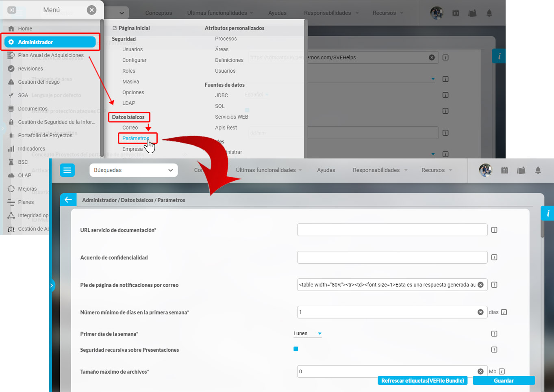Select Administrador in the side menu
Viewport: 554px width, 392px height.
coord(50,42)
